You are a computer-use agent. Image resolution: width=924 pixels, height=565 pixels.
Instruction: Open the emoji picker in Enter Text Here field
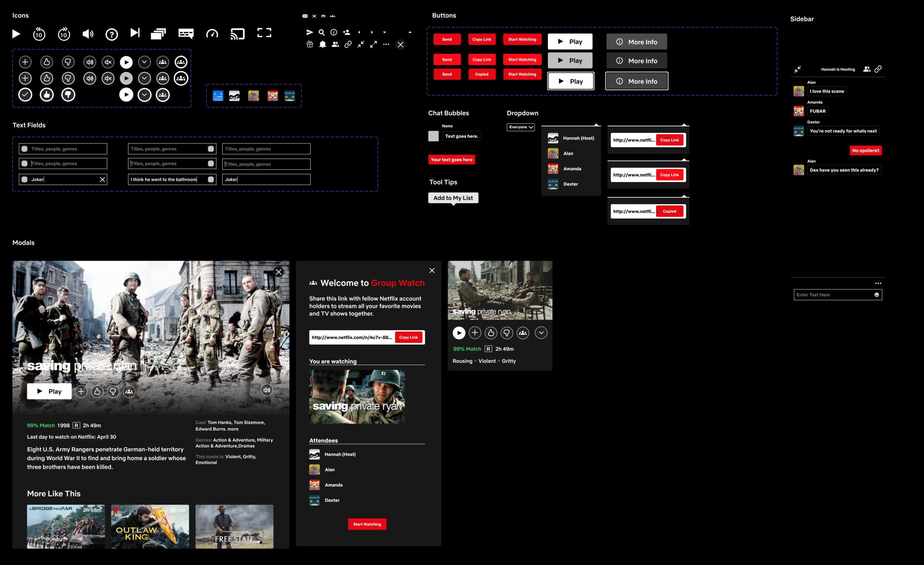click(877, 295)
